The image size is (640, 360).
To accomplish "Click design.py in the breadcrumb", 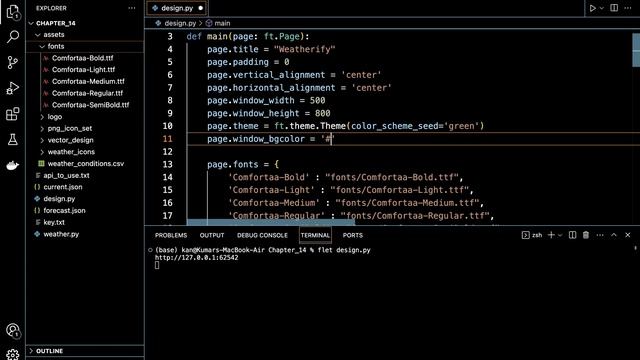I will (180, 23).
